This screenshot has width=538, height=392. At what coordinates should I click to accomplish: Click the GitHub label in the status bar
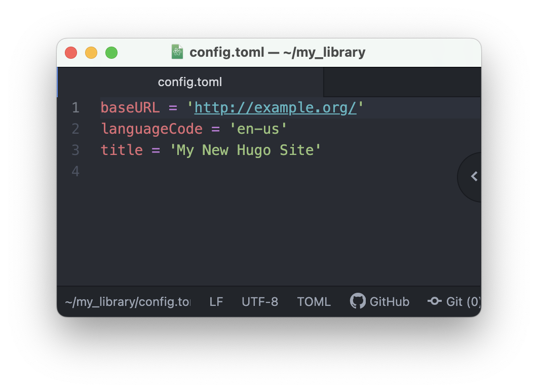389,301
